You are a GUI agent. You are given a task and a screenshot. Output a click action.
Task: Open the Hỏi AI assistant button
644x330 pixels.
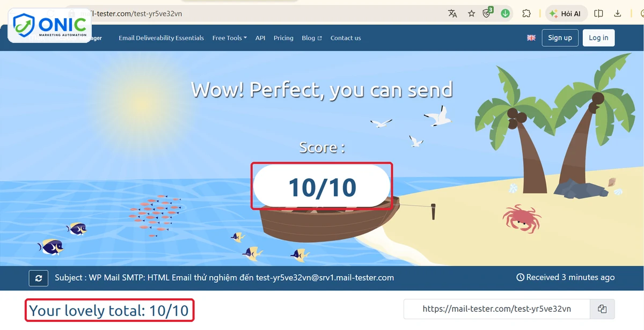tap(566, 13)
